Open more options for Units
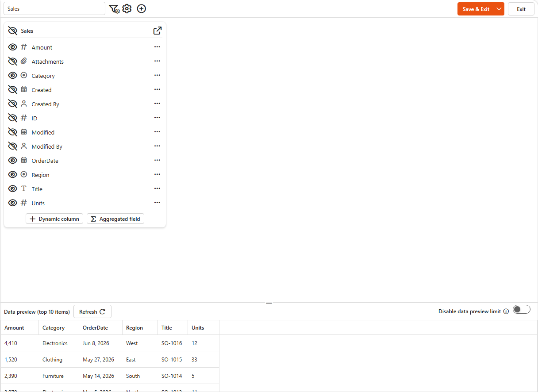 tap(157, 203)
